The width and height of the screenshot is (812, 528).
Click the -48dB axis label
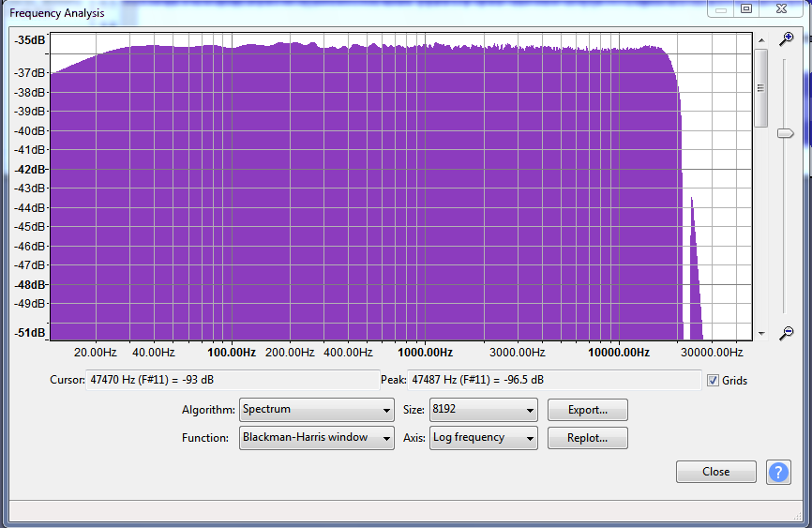(30, 285)
